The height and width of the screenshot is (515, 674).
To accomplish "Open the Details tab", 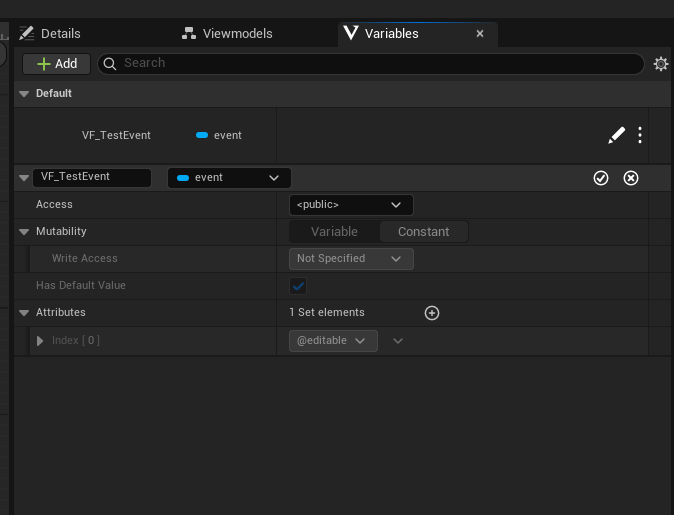I will click(x=50, y=34).
